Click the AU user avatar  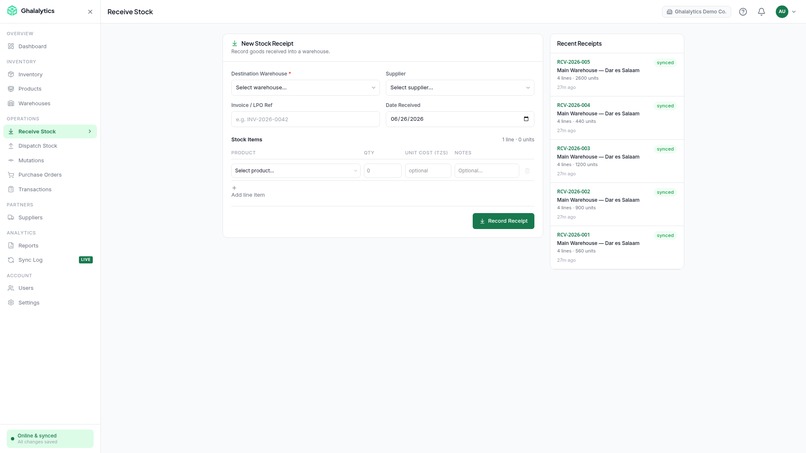(782, 11)
